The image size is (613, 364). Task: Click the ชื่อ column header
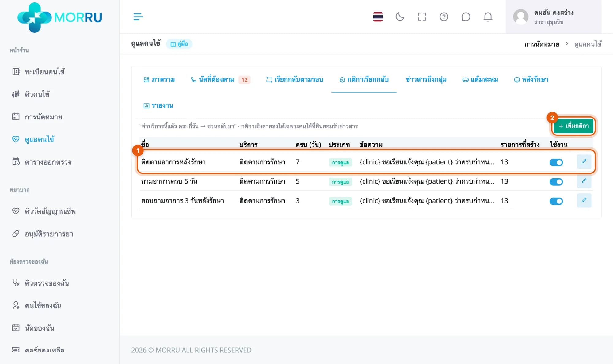click(x=145, y=144)
